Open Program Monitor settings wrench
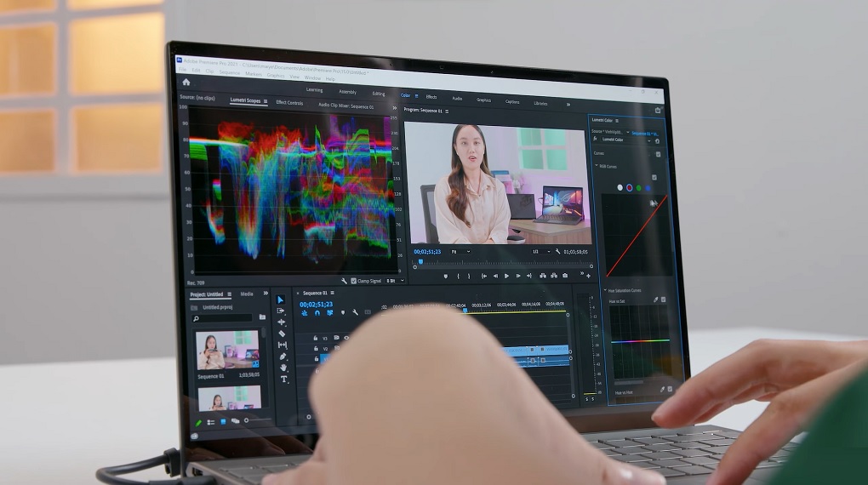This screenshot has height=485, width=868. [557, 252]
